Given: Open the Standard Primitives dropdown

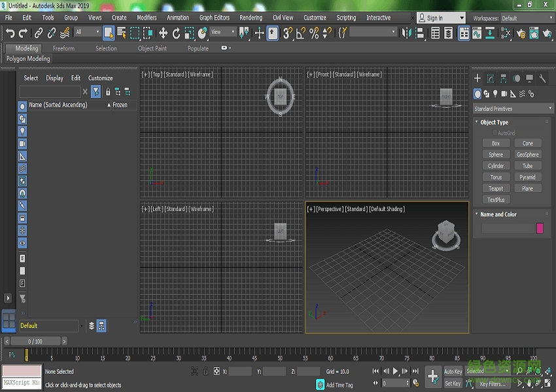Looking at the screenshot, I should click(513, 108).
